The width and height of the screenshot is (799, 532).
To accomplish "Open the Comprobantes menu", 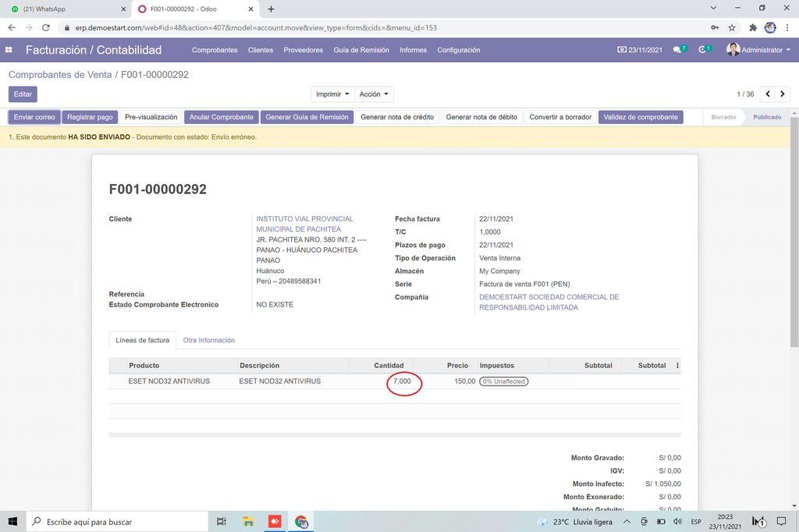I will (x=215, y=50).
